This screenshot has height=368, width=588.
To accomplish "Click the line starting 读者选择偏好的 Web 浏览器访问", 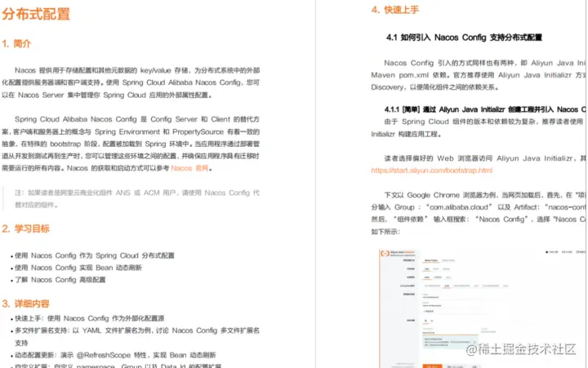I will click(485, 158).
